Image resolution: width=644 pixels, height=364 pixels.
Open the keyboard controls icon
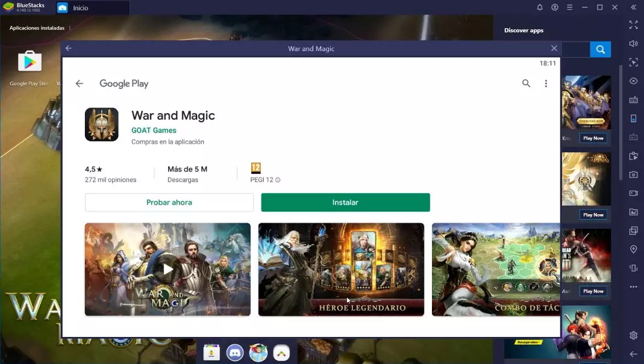pos(633,100)
